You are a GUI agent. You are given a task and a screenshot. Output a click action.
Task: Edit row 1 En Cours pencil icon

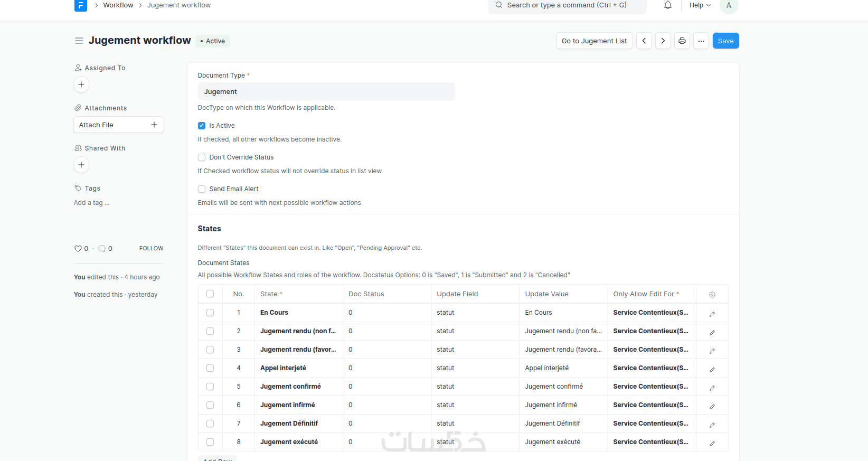tap(712, 314)
